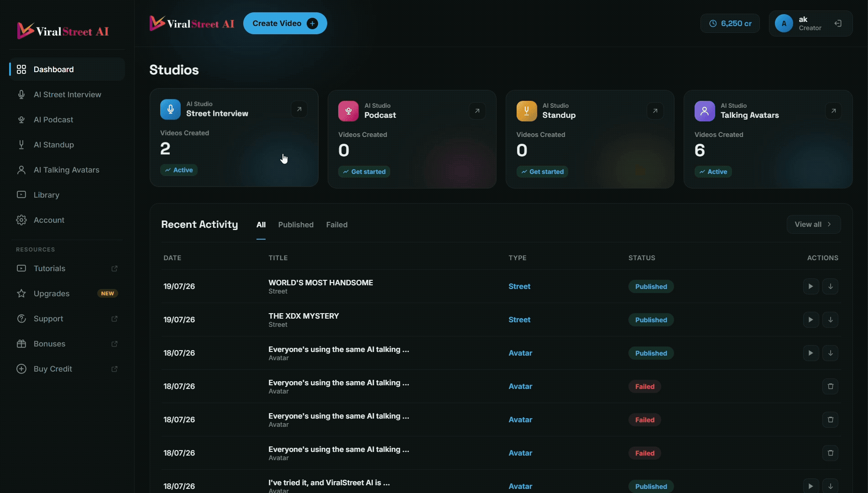Click Get started on Standup card
868x493 pixels.
tap(542, 172)
